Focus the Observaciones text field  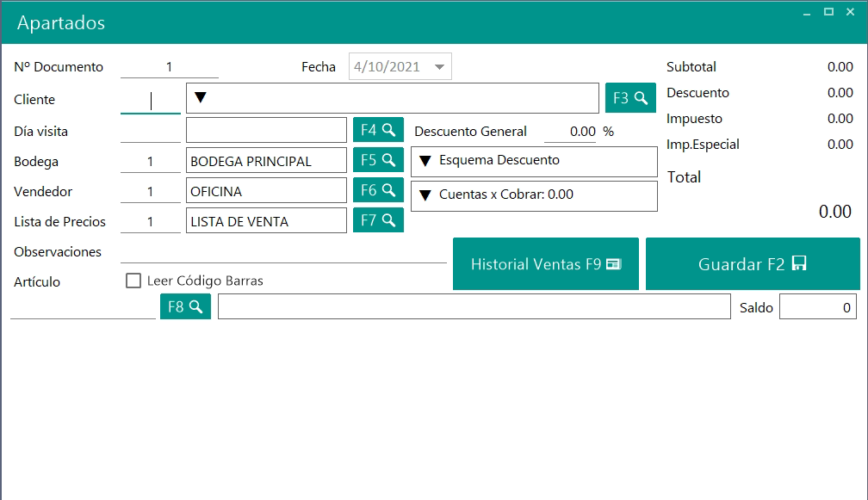click(x=282, y=252)
